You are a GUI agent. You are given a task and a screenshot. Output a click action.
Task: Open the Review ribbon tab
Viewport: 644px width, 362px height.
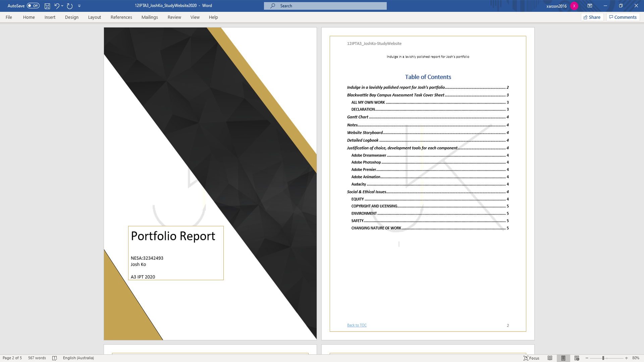coord(174,17)
